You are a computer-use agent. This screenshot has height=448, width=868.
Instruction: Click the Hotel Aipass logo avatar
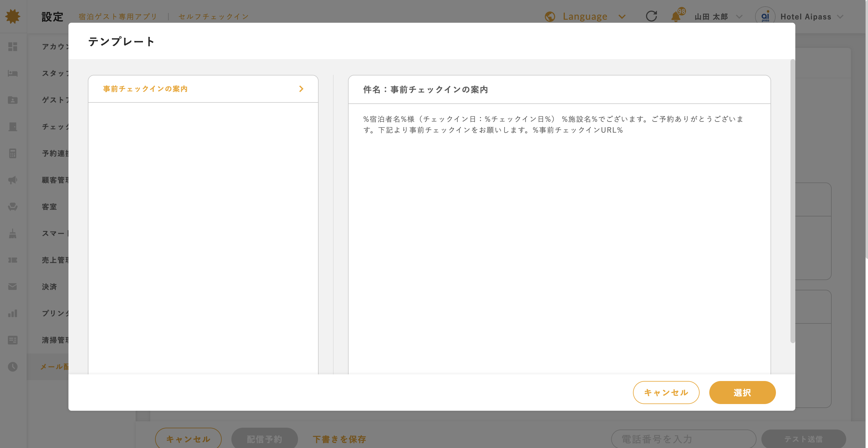click(765, 16)
